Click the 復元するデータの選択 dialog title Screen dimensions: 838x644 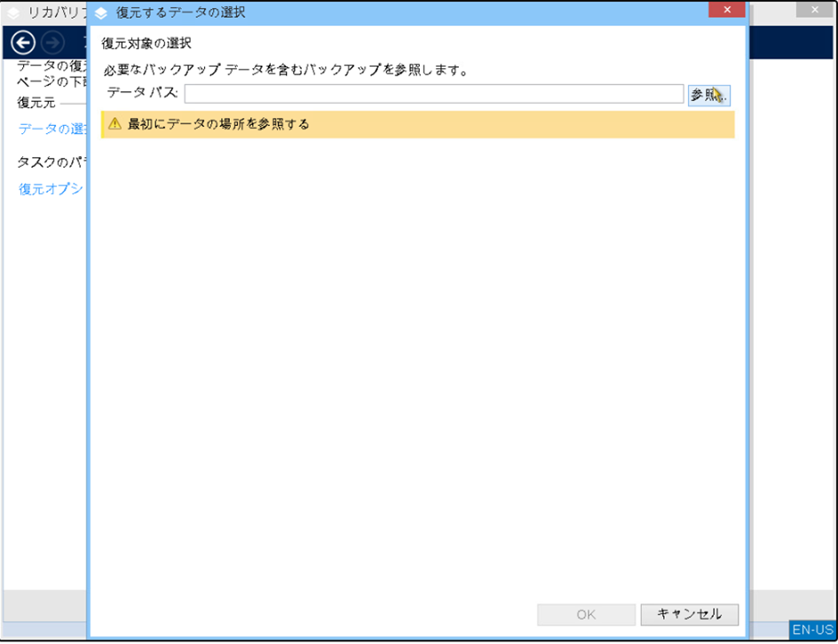(181, 13)
